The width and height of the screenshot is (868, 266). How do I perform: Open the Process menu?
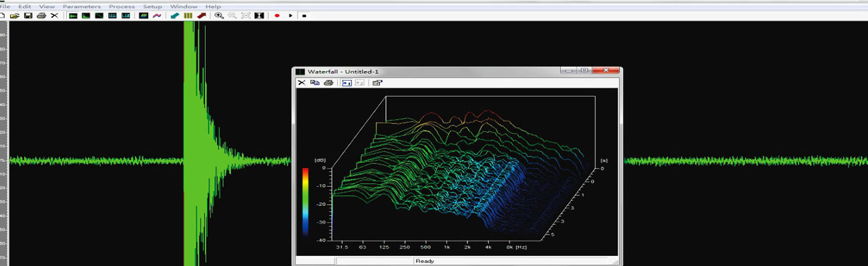point(122,7)
